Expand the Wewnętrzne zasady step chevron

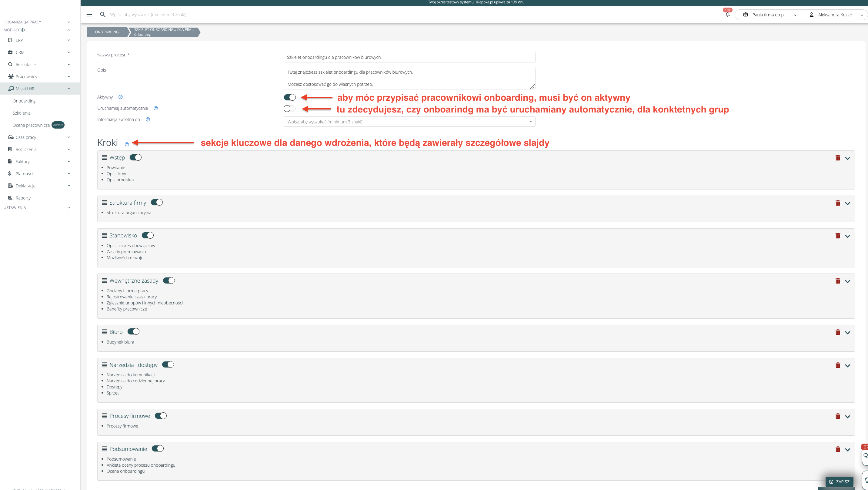pos(847,281)
